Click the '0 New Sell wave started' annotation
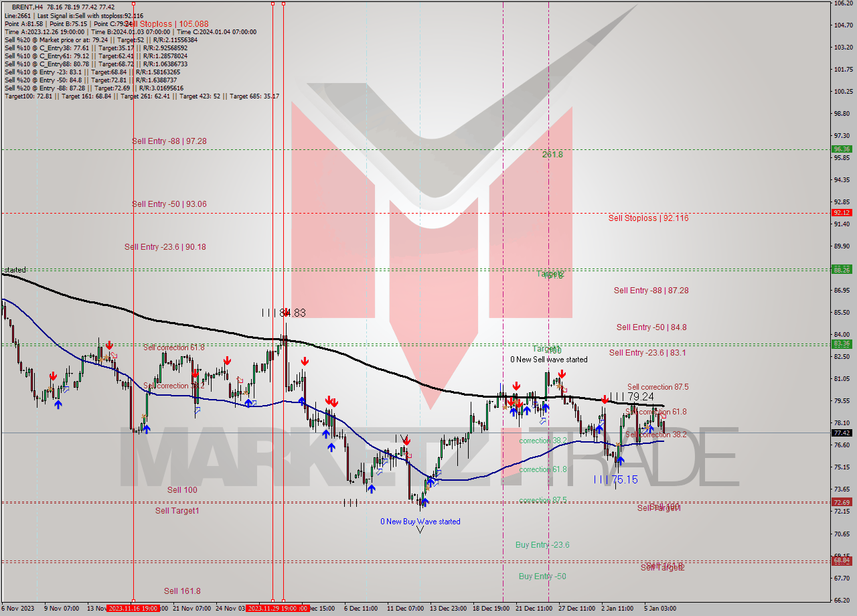Screen dimensions: 857x616 549,360
